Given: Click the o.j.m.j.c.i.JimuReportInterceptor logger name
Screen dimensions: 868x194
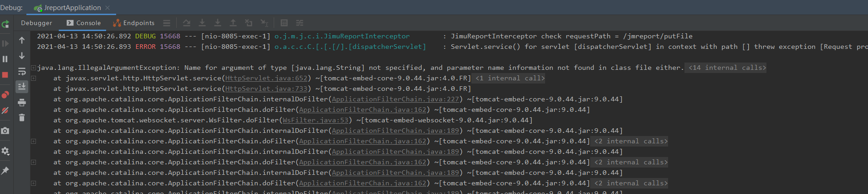Looking at the screenshot, I should coord(342,36).
